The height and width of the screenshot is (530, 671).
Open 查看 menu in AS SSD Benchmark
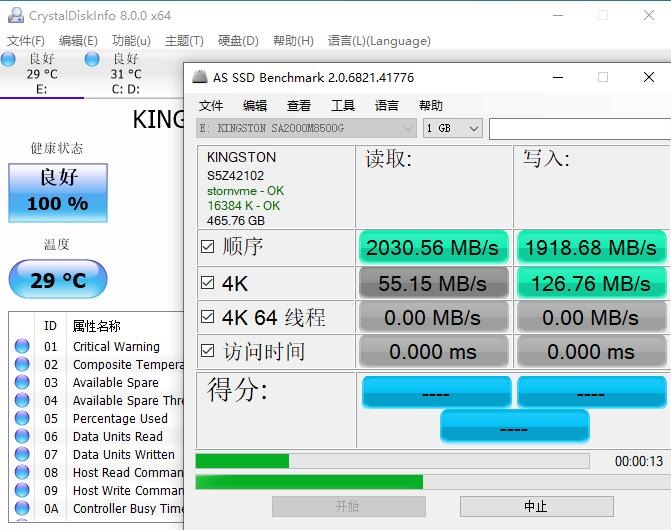[x=299, y=105]
